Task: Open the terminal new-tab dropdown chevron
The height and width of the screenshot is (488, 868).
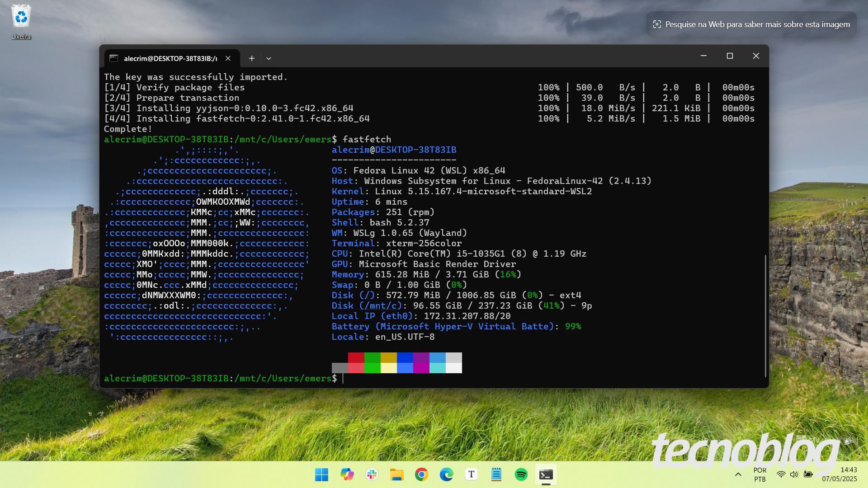Action: 269,58
